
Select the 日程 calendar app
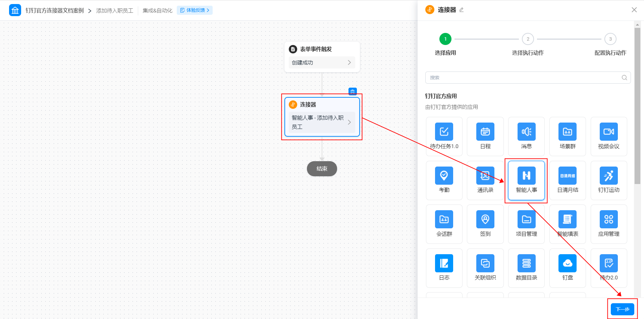click(485, 137)
